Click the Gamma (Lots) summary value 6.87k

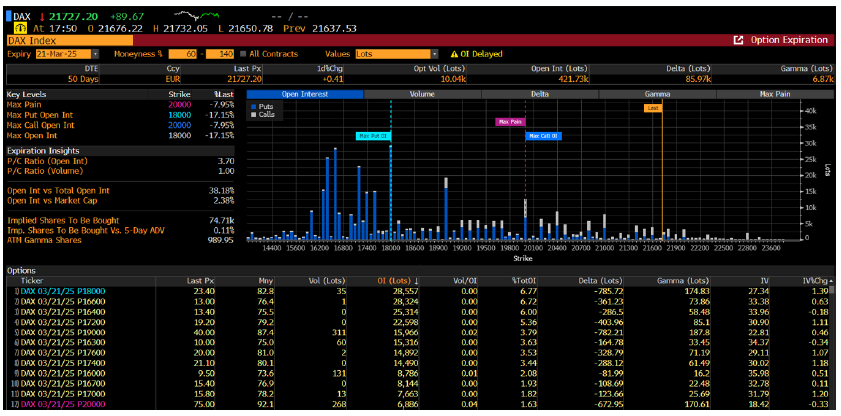(x=823, y=79)
